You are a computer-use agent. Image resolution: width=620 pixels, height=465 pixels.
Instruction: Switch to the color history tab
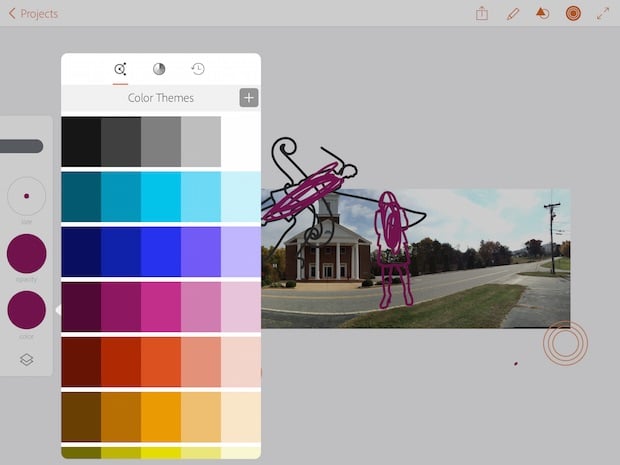(198, 69)
